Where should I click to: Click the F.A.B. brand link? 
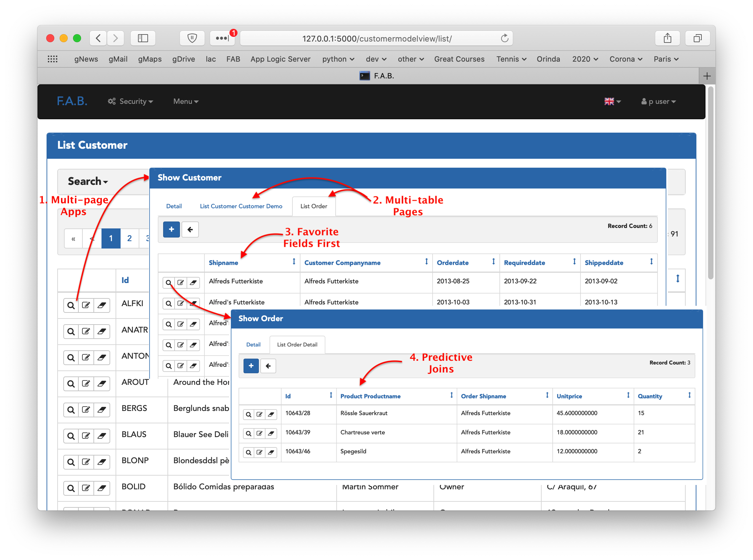tap(72, 101)
